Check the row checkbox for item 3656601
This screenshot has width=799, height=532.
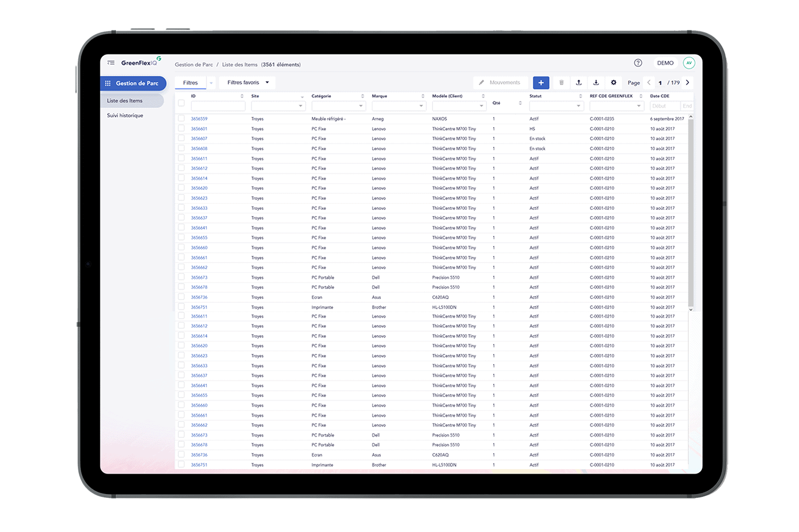(x=181, y=129)
